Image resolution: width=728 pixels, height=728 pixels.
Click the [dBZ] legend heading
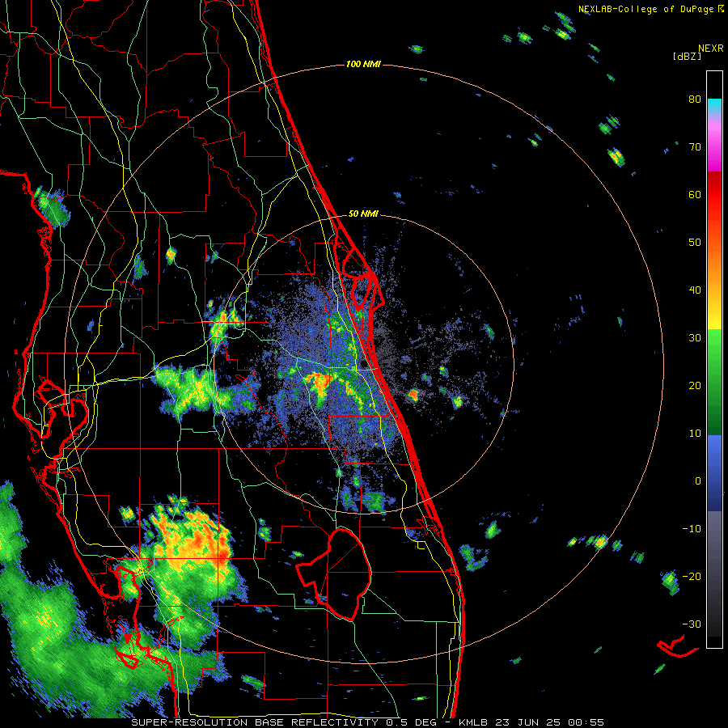tap(687, 57)
